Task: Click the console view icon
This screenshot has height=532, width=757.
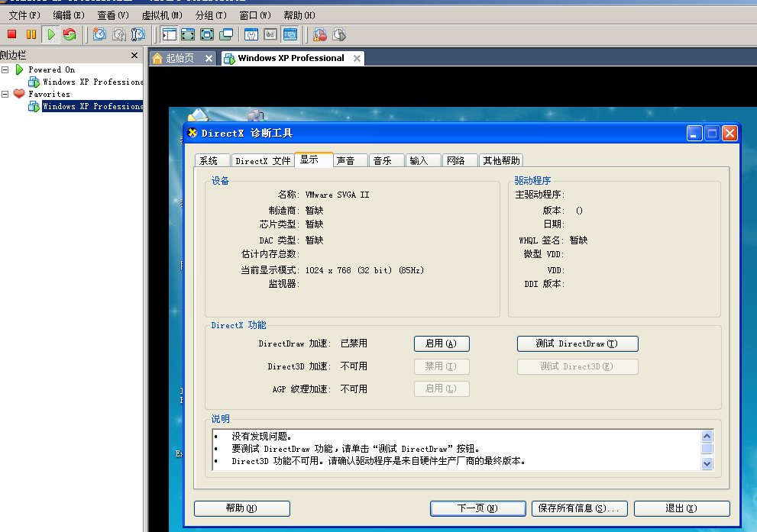Action: [290, 34]
